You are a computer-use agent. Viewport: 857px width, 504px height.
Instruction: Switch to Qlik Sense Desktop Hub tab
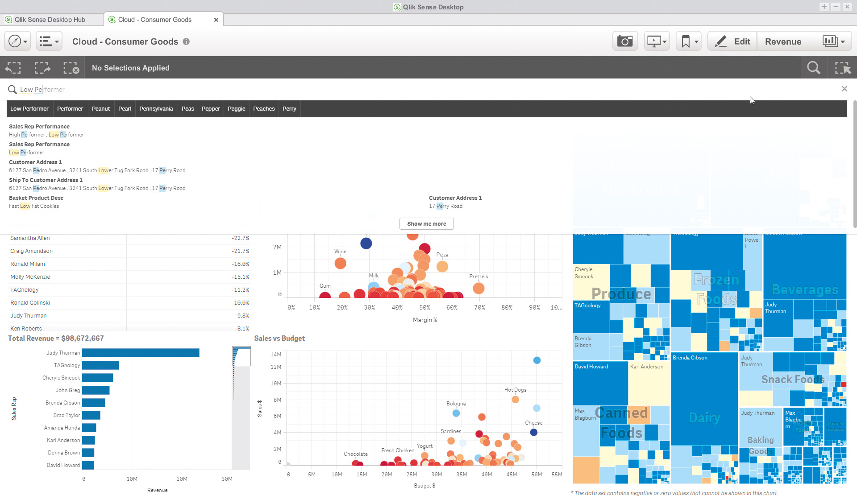(50, 20)
